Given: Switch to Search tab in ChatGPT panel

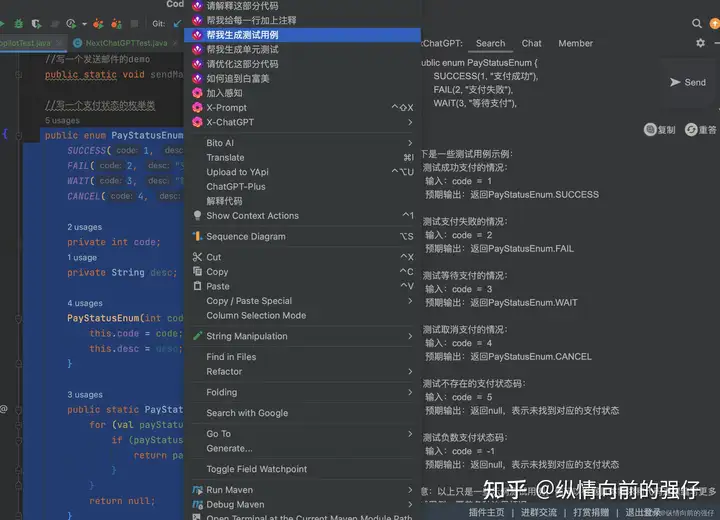Looking at the screenshot, I should tap(490, 43).
